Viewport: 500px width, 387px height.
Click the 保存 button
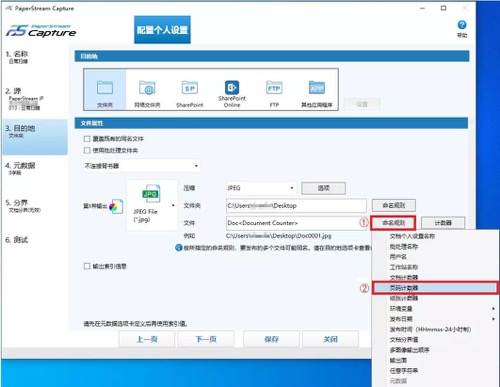[x=271, y=339]
